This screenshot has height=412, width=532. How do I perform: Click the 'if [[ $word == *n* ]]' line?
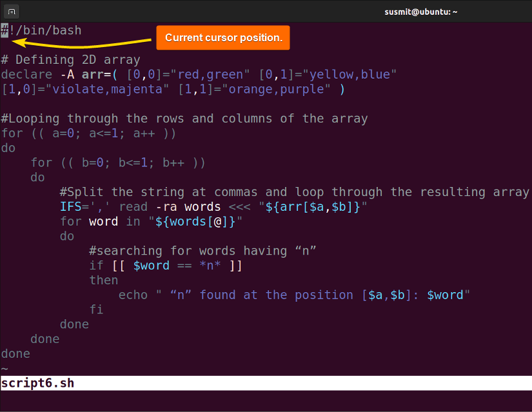[x=166, y=266]
